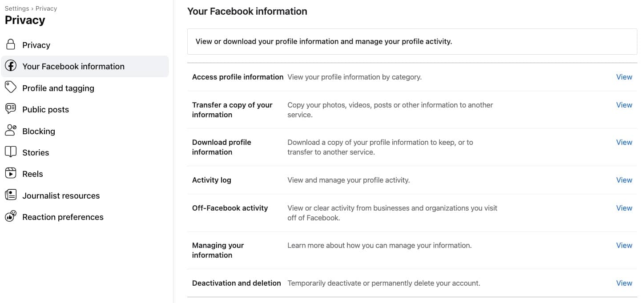Click View beside Download profile information
This screenshot has height=303, width=644.
tap(624, 142)
